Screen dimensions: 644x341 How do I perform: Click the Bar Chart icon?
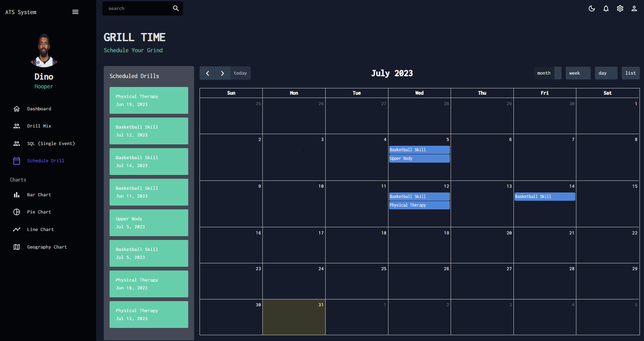(x=16, y=195)
